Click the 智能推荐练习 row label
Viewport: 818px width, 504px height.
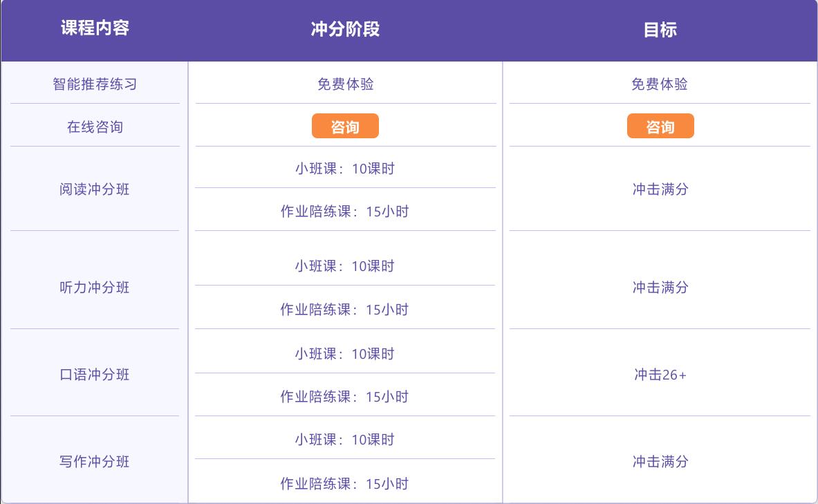tap(95, 84)
